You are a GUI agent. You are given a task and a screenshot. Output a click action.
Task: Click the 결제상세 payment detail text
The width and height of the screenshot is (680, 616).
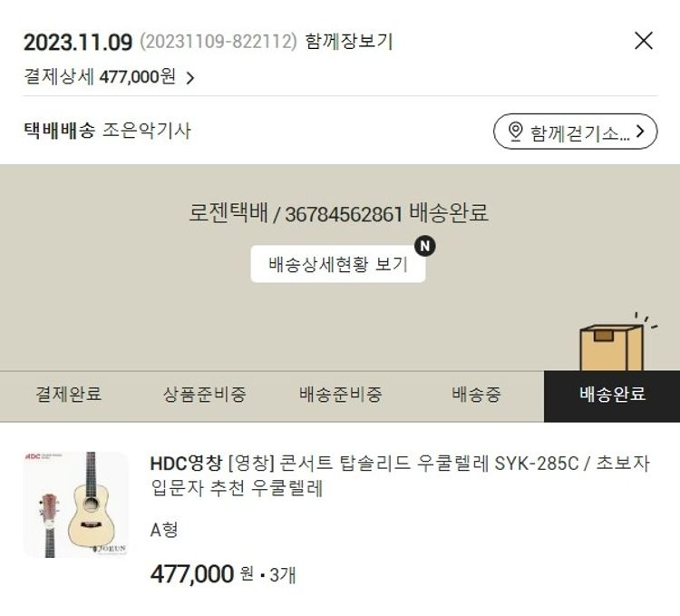point(59,77)
